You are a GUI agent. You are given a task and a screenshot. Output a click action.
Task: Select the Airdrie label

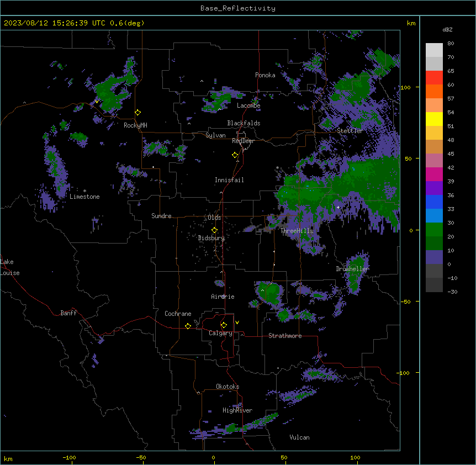(223, 297)
